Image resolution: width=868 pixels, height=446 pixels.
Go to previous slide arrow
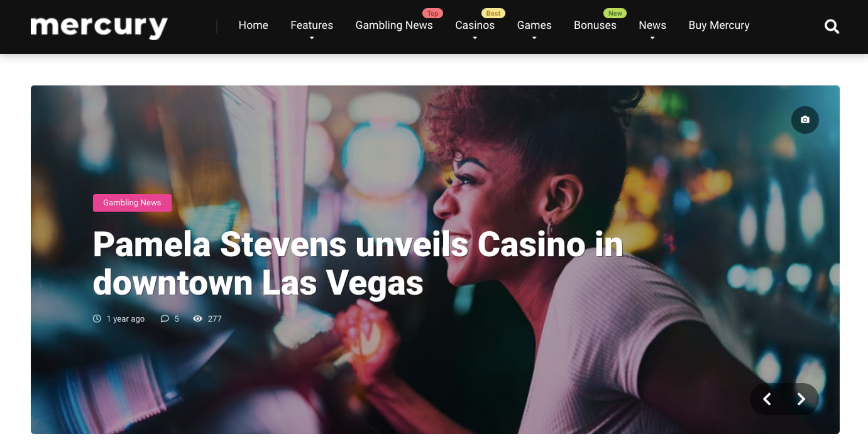[x=767, y=399]
